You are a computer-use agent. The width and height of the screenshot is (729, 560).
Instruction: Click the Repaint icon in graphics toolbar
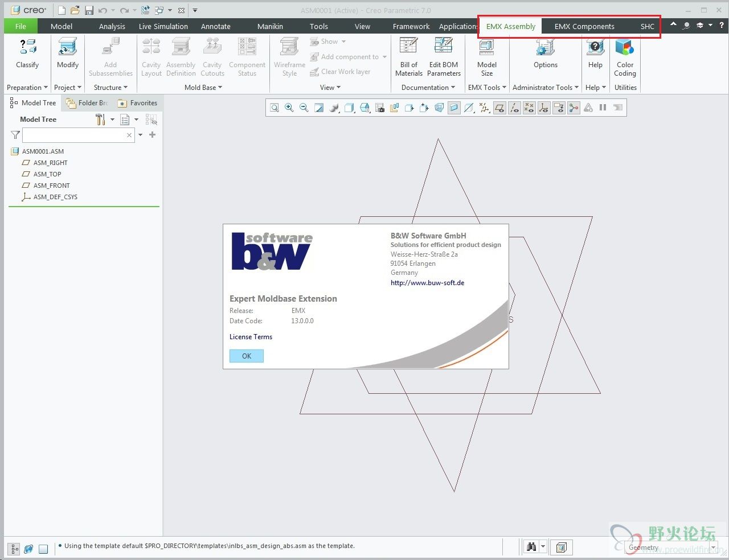coord(319,108)
